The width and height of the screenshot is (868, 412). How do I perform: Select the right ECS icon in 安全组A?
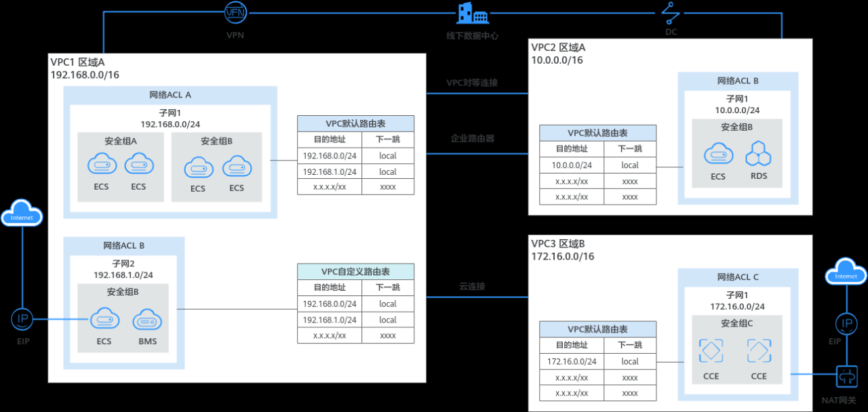coord(138,165)
